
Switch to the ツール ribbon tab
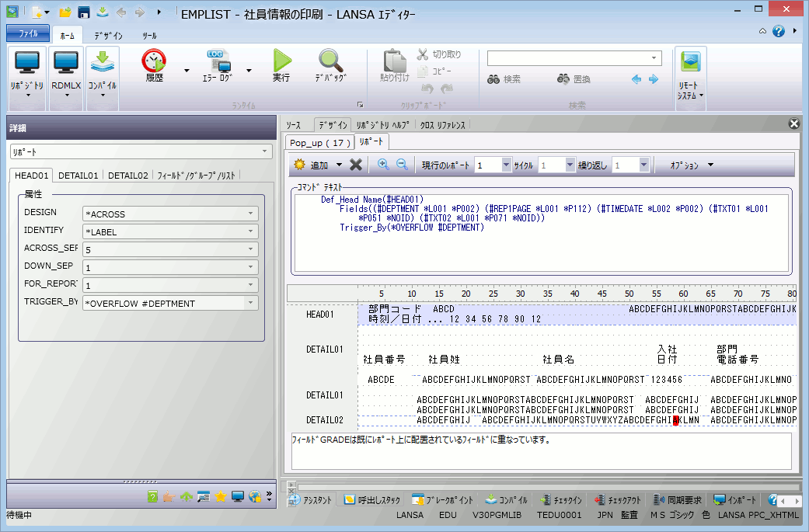click(150, 36)
